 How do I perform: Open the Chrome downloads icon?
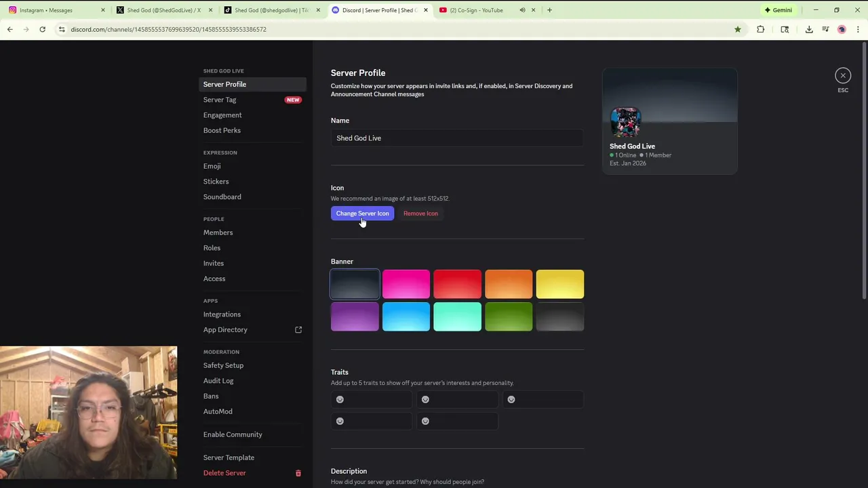point(809,29)
